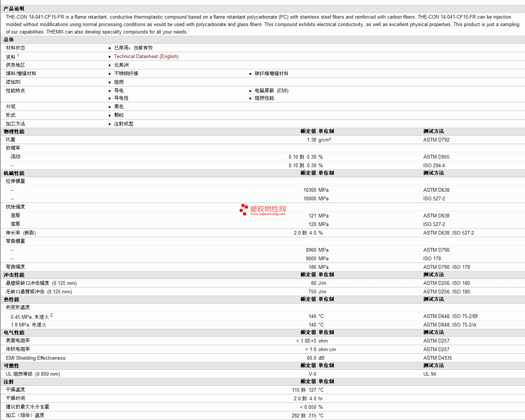The height and width of the screenshot is (420, 525).
Task: Click the ASTM D648, ISO 75-2/Bf method
Action: pos(451,316)
